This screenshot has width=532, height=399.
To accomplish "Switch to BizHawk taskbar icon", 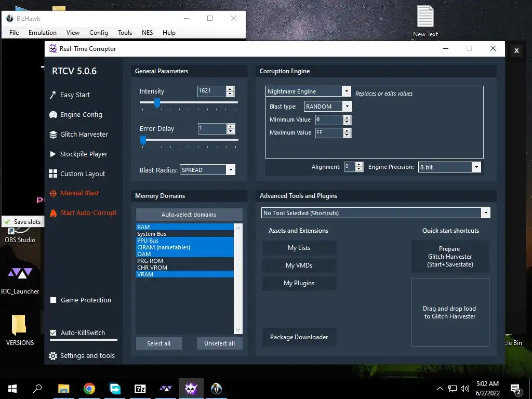I will (x=217, y=389).
